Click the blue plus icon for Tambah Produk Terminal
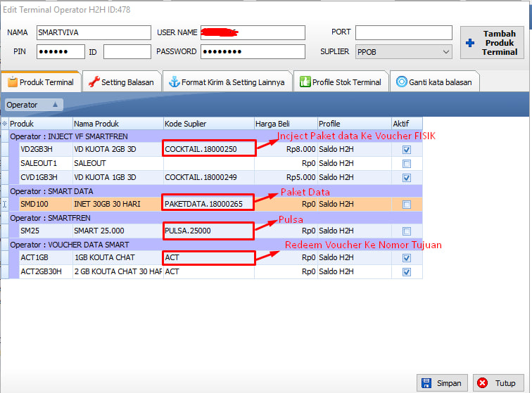532x393 pixels. point(469,43)
